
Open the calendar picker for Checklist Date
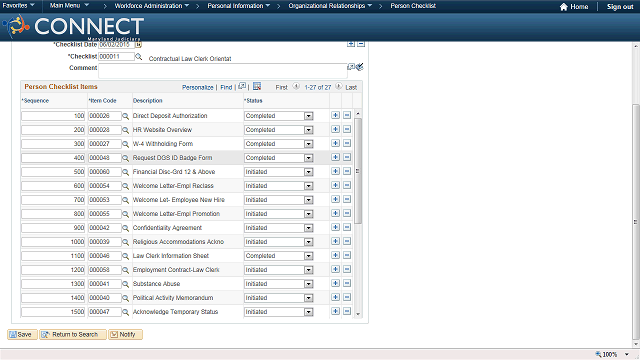point(138,44)
